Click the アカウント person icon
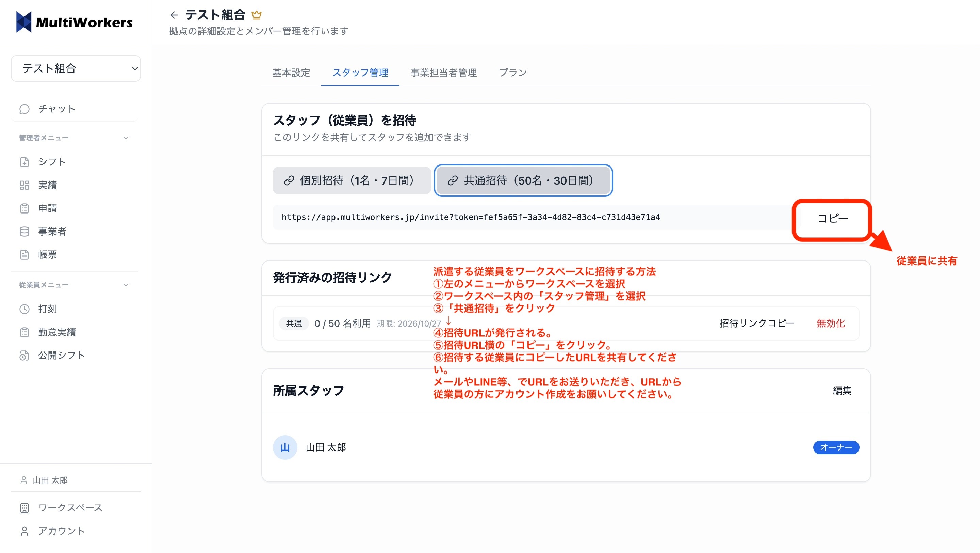The width and height of the screenshot is (980, 553). (x=24, y=531)
